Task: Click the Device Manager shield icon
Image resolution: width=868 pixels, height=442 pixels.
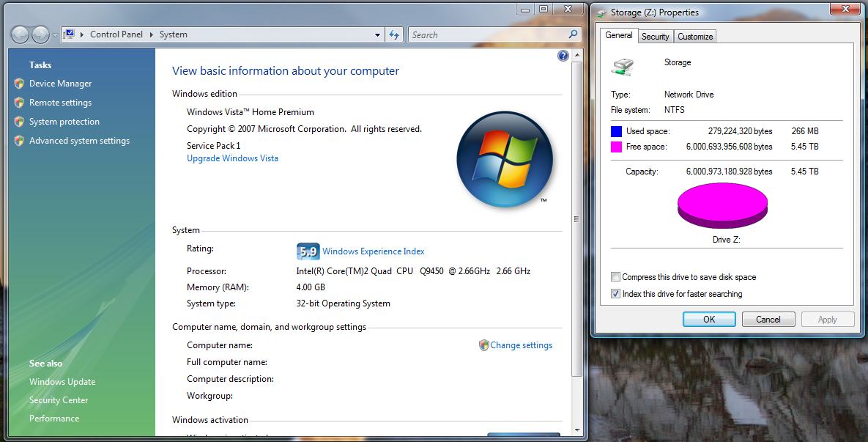Action: [19, 84]
